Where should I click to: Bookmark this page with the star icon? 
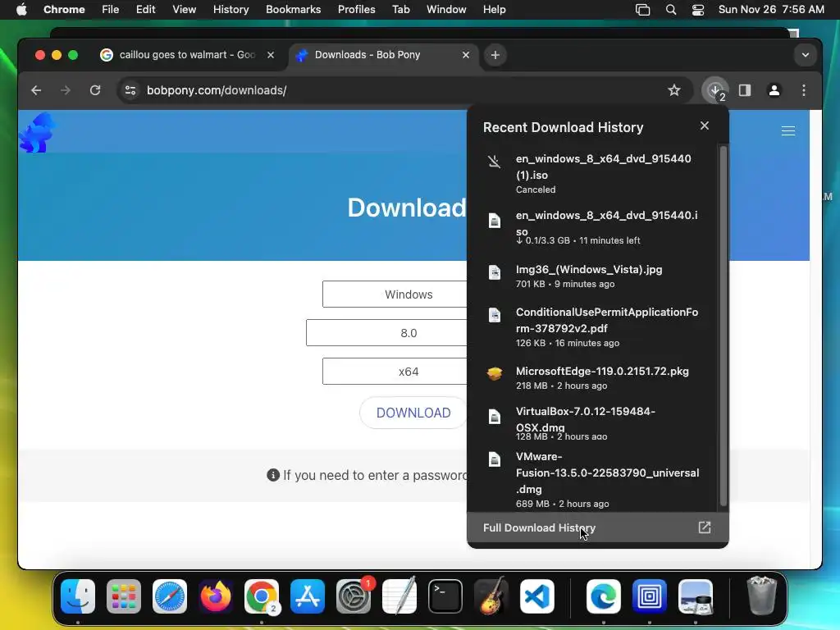tap(674, 90)
